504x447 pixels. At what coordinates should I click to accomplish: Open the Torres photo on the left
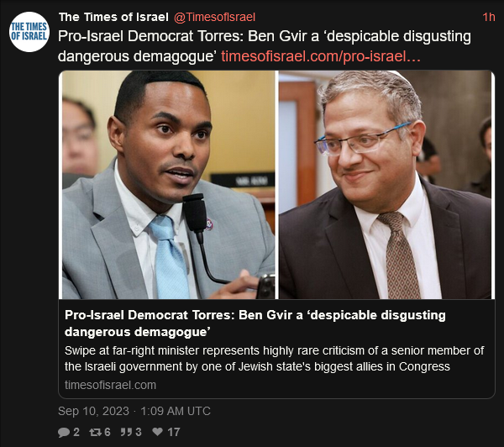point(169,185)
